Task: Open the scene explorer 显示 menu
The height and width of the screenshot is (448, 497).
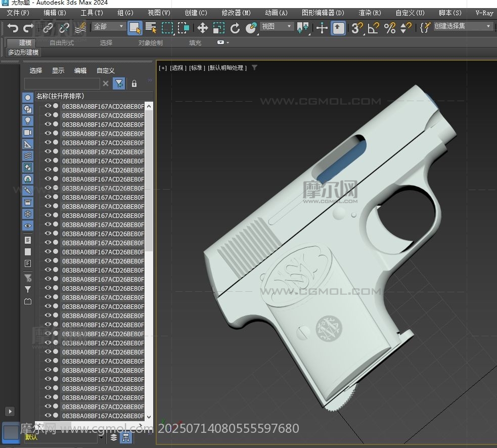Action: 58,70
